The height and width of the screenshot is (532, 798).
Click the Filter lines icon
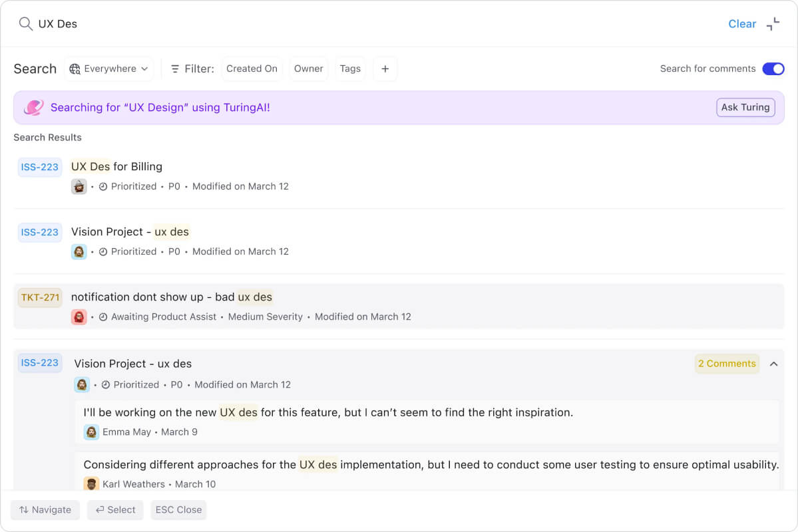(x=175, y=68)
